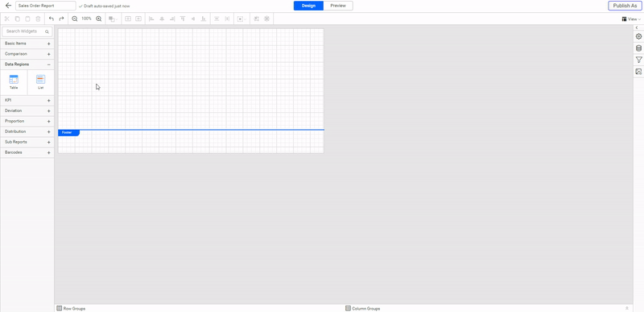Select the List widget

click(40, 81)
